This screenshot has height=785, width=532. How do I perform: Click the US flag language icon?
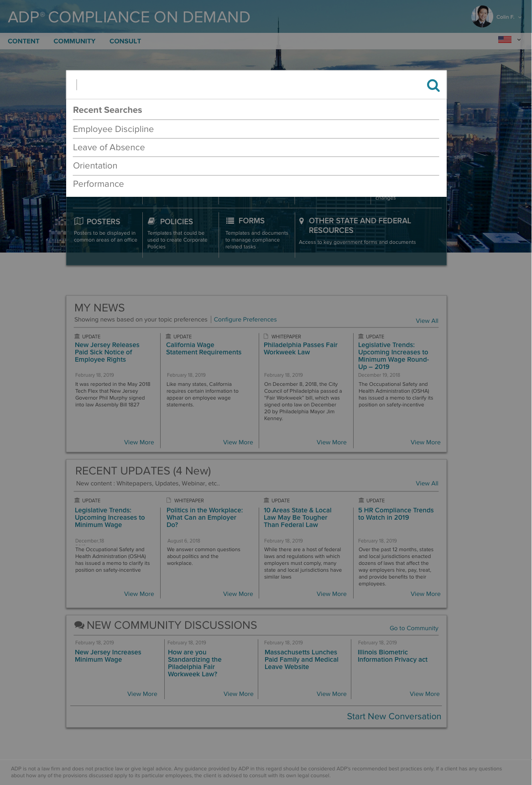pyautogui.click(x=505, y=40)
